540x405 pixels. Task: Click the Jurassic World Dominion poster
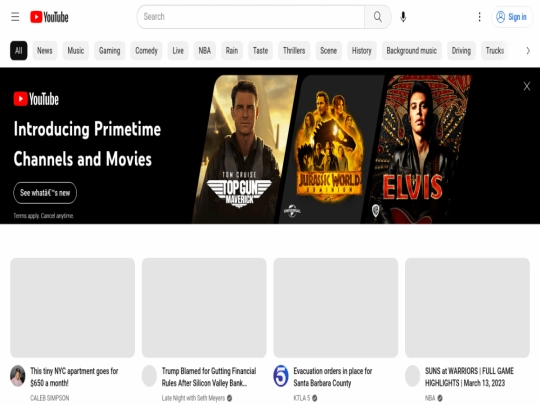tap(331, 149)
